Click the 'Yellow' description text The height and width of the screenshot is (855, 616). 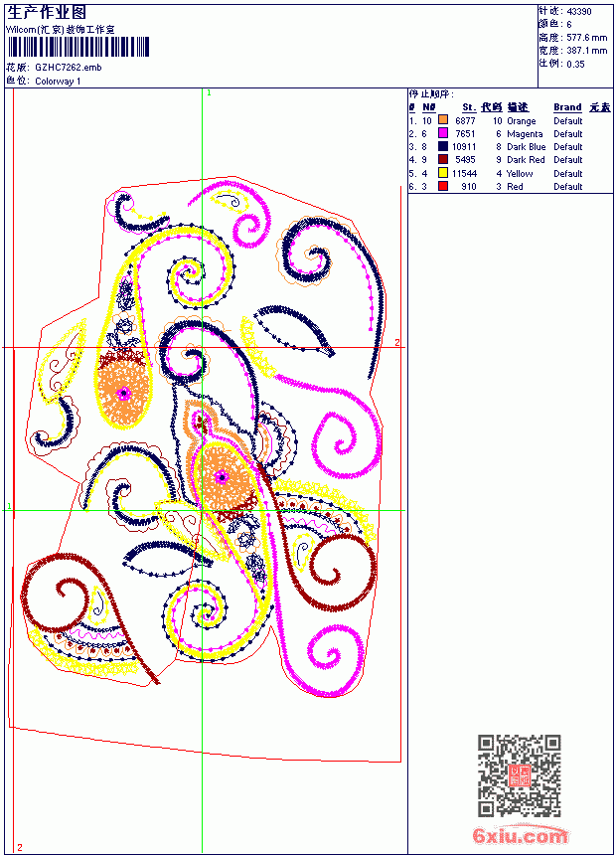[x=520, y=174]
